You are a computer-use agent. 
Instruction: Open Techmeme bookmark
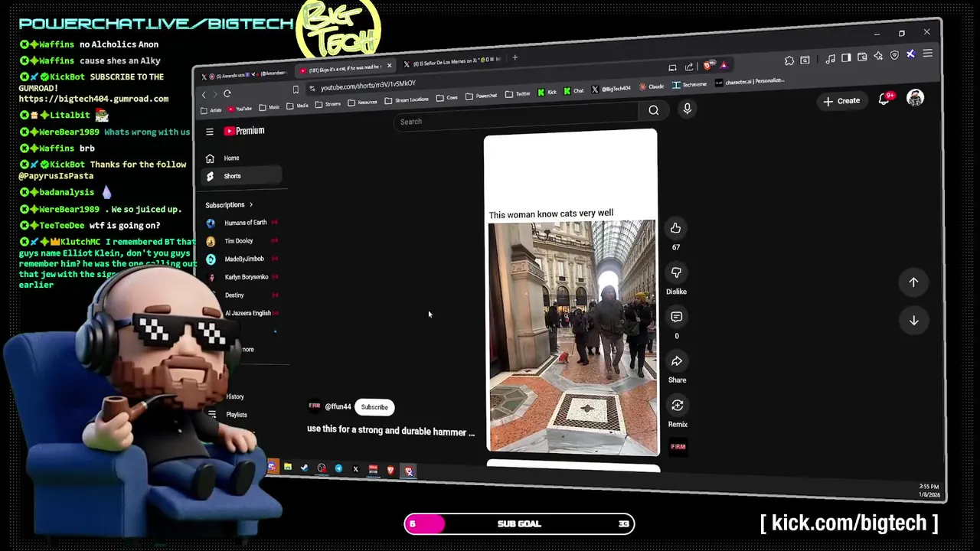point(689,85)
